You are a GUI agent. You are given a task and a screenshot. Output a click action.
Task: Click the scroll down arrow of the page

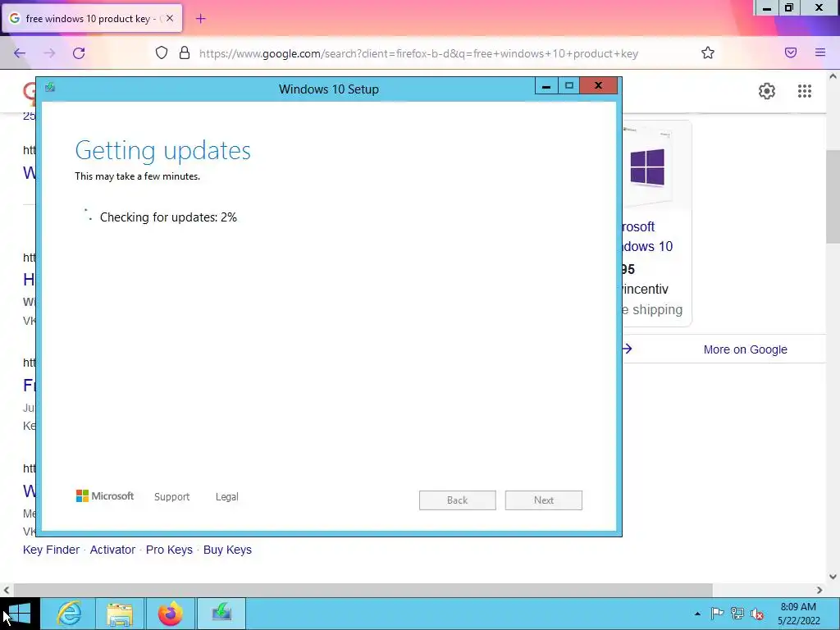point(833,577)
